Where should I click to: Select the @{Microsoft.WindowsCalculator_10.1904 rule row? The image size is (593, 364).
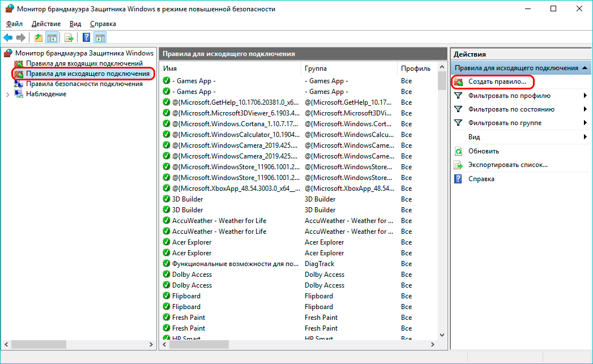click(x=299, y=135)
